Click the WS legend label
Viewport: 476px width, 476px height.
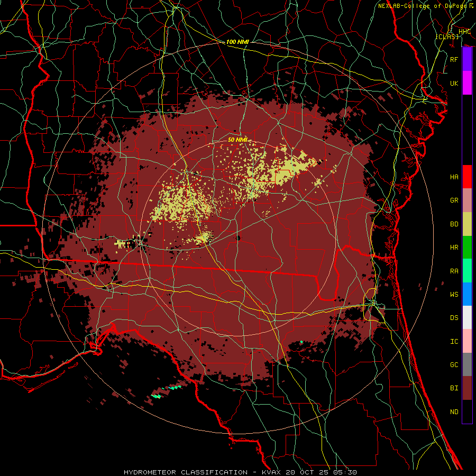pyautogui.click(x=454, y=295)
